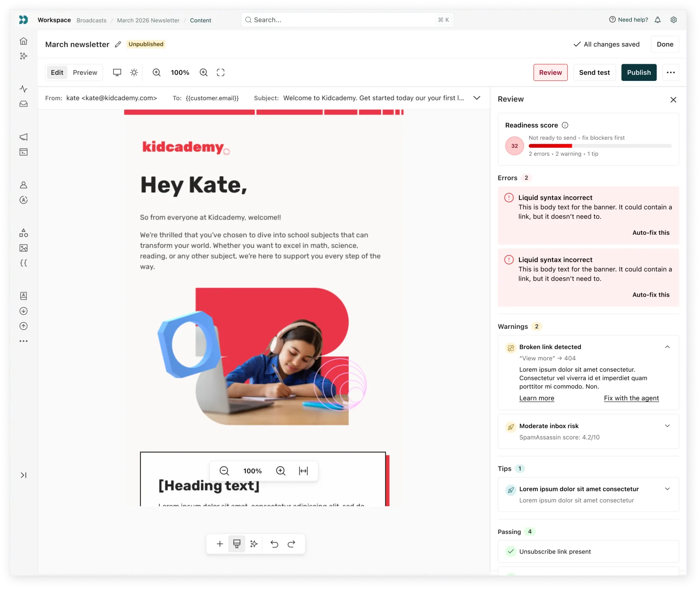Image resolution: width=700 pixels, height=589 pixels.
Task: Close the Review panel
Action: tap(673, 100)
